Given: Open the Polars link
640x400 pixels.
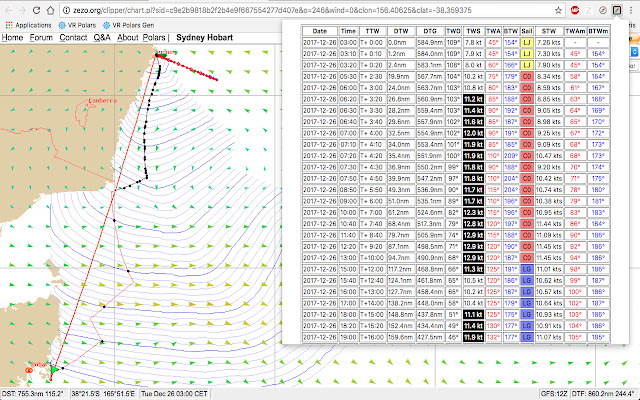Looking at the screenshot, I should tap(155, 37).
